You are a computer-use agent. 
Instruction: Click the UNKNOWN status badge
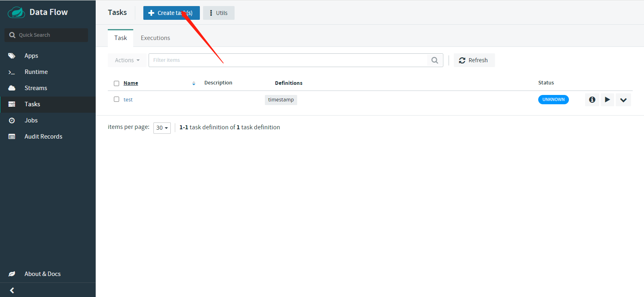click(x=554, y=99)
